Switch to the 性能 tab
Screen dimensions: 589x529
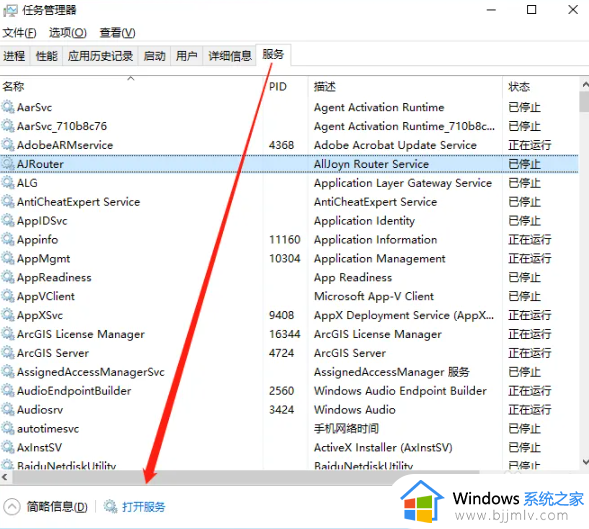47,56
